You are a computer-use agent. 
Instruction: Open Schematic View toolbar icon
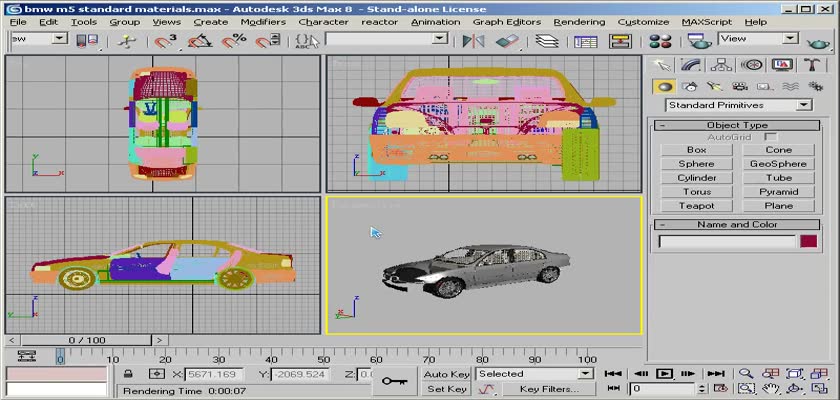(620, 41)
